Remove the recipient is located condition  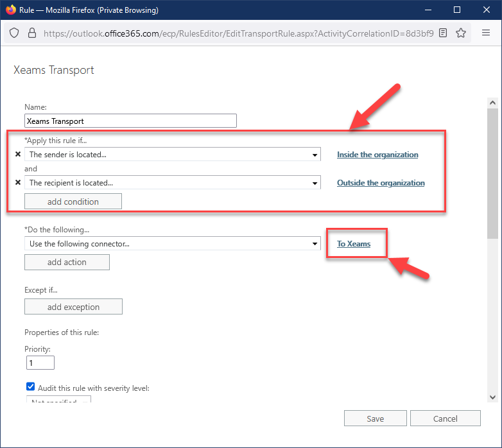18,182
